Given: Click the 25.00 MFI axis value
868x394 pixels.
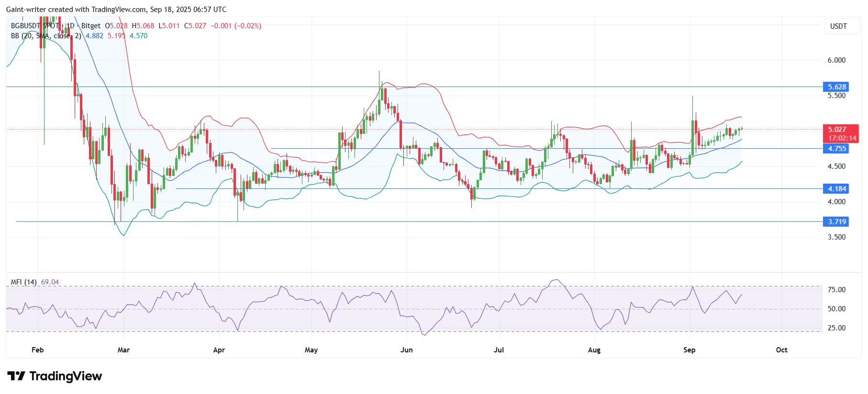Looking at the screenshot, I should 836,328.
